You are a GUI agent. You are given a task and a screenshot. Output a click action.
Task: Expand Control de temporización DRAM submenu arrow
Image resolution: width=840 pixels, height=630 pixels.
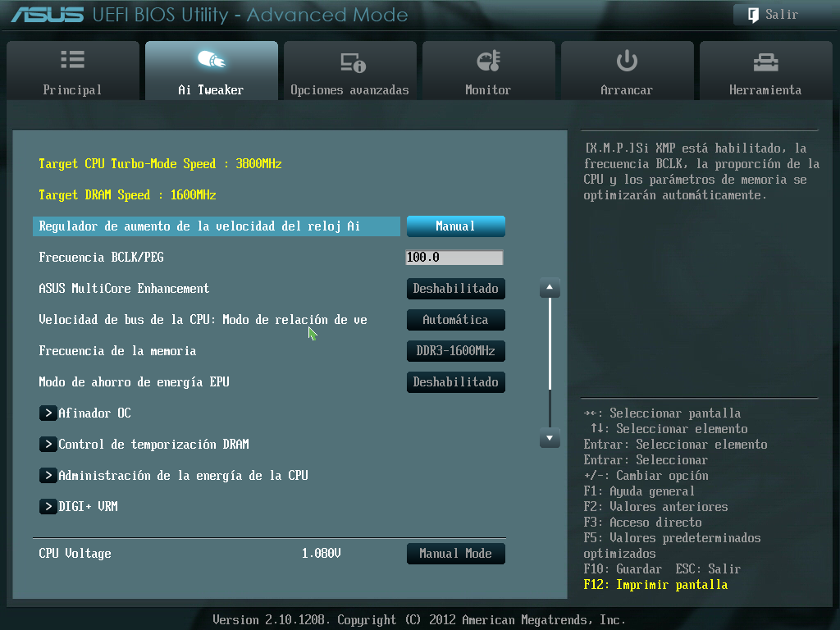(x=48, y=444)
